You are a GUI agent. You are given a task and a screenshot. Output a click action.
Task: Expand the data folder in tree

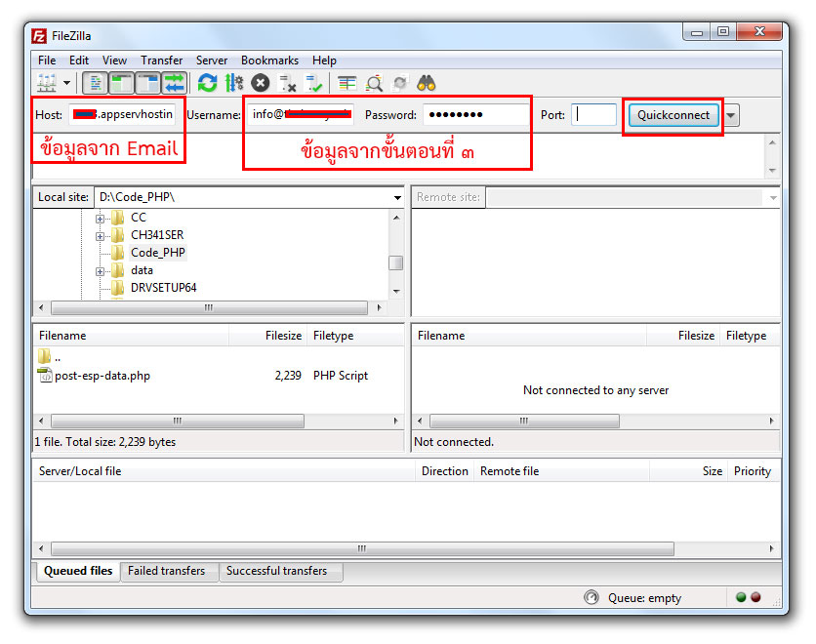coord(100,271)
